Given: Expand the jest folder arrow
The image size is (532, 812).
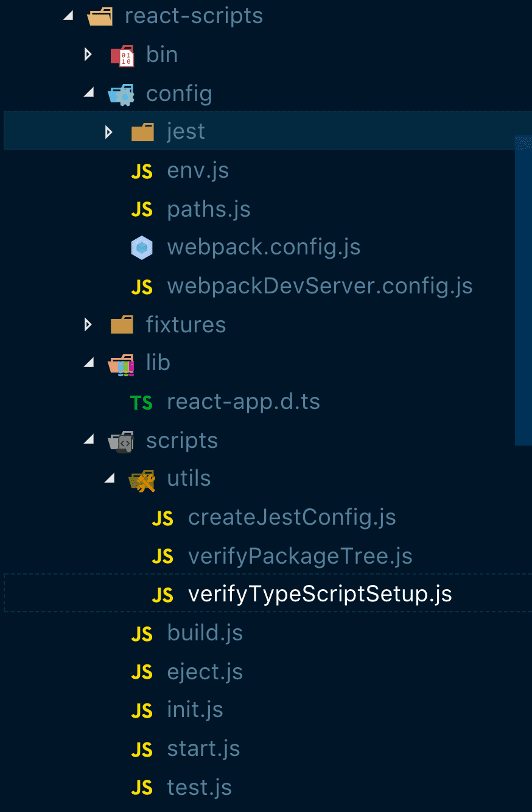Looking at the screenshot, I should pyautogui.click(x=109, y=131).
